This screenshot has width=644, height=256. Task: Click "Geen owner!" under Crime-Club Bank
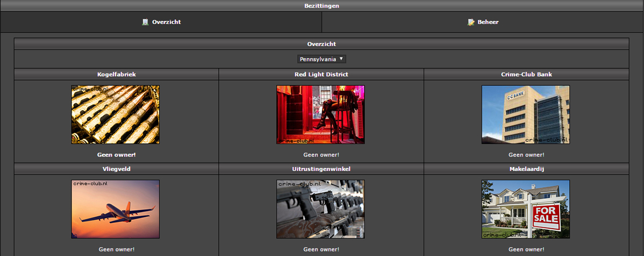tap(526, 155)
